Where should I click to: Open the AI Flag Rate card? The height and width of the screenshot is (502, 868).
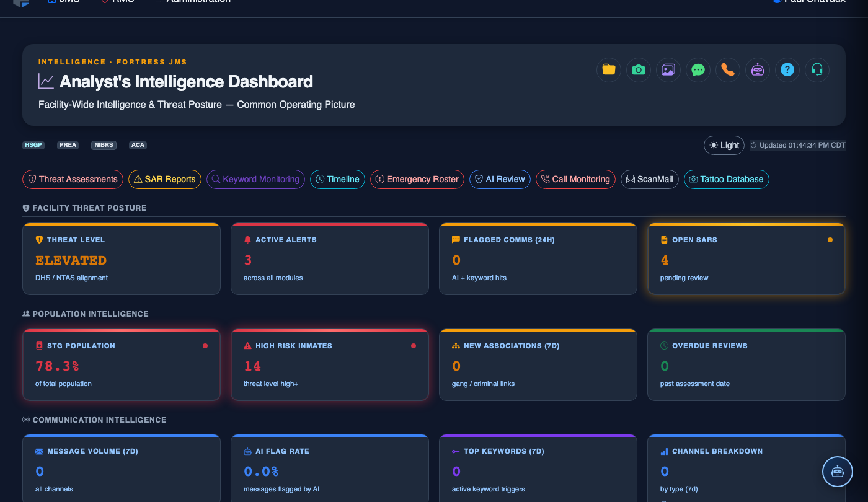coord(330,469)
